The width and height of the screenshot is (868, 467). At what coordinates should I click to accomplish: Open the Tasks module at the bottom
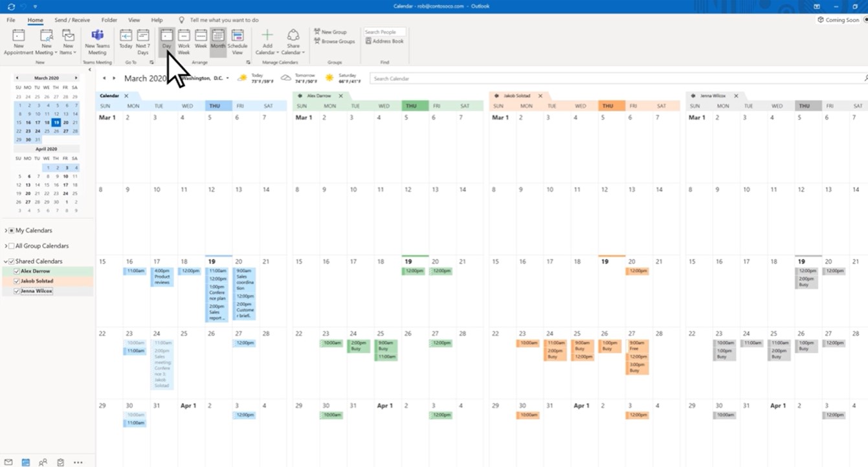tap(61, 462)
